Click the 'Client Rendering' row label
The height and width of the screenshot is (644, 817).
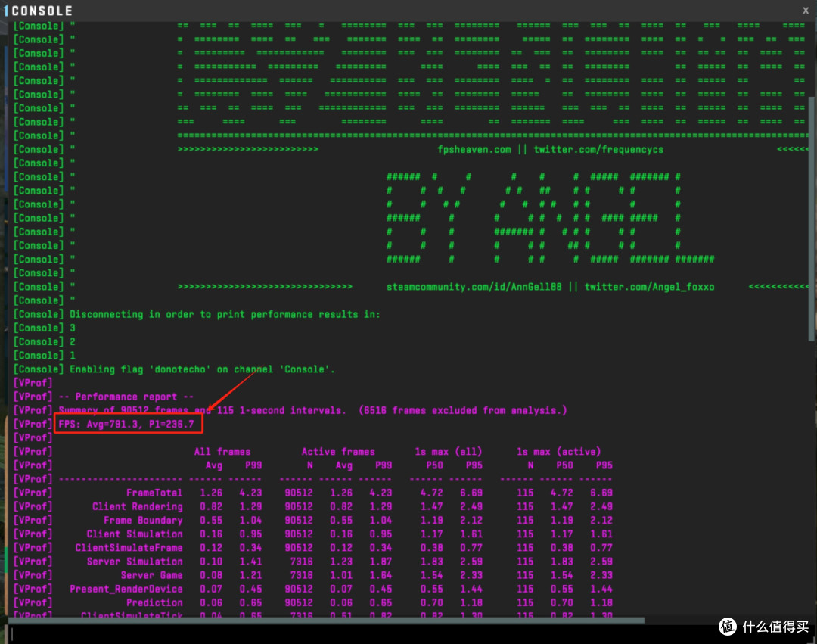(138, 506)
